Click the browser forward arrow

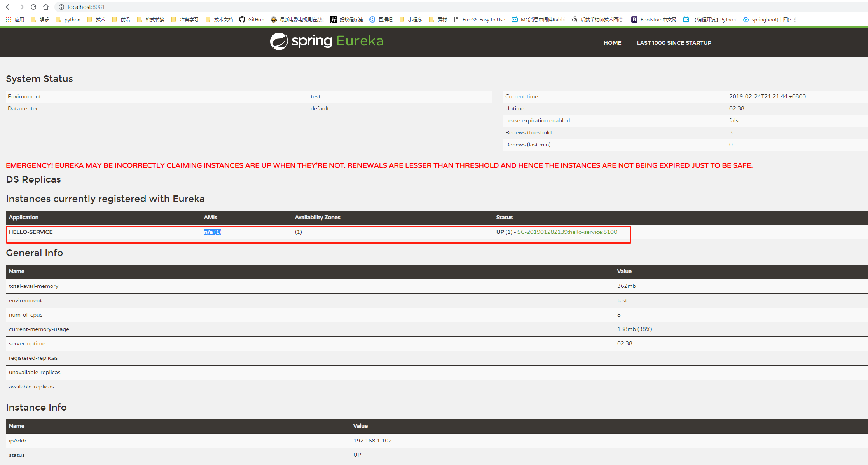(21, 7)
